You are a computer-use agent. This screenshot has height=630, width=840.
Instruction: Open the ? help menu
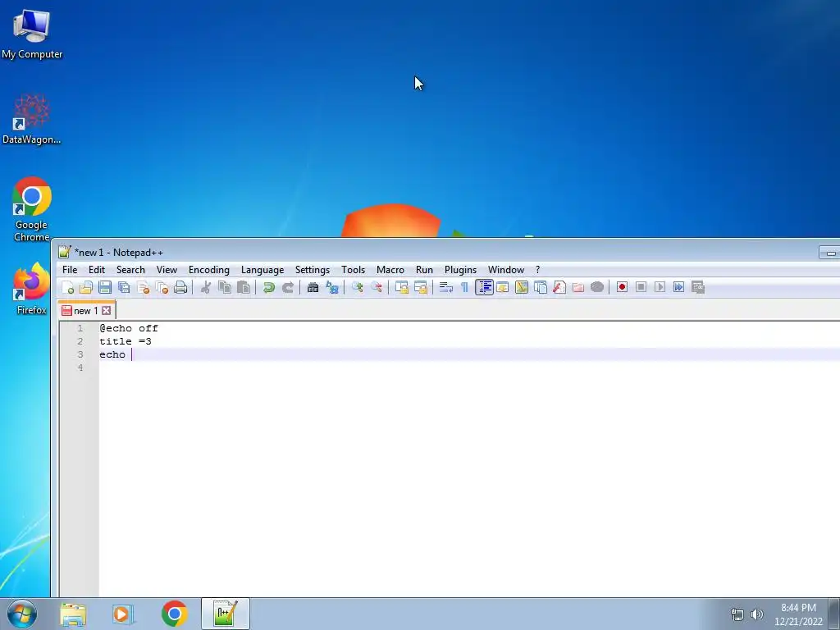tap(537, 270)
